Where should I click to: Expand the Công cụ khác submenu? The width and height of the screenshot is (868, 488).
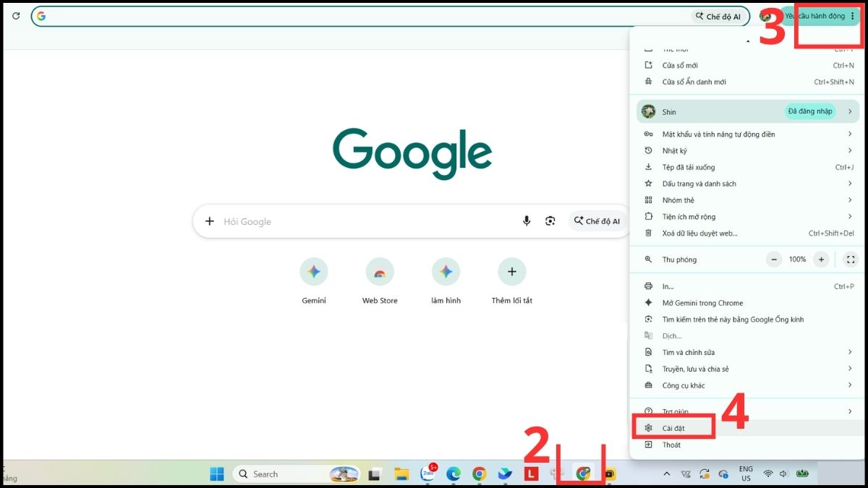coord(748,385)
